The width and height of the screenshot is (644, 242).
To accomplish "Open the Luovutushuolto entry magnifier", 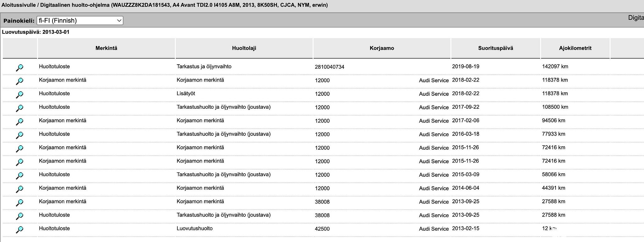I will (19, 229).
